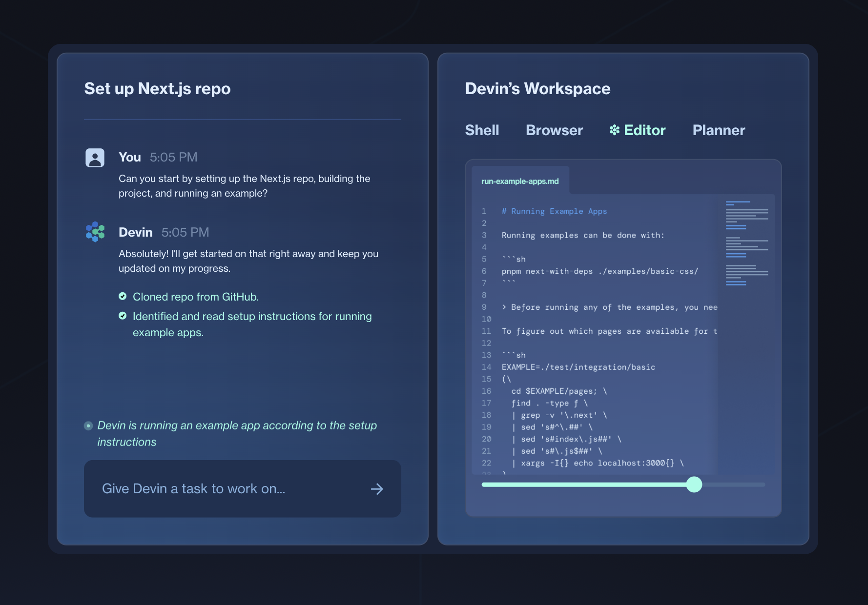Click the grep -v '\.next' line
Screen dimensions: 868x605
559,415
